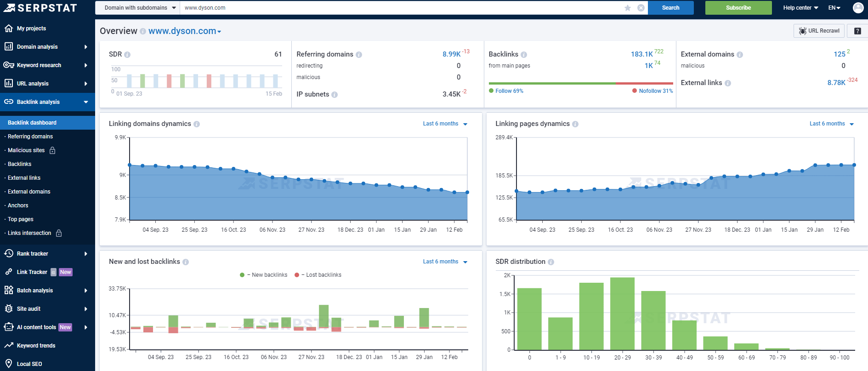The height and width of the screenshot is (371, 868).
Task: Open Referring domains in the sidebar
Action: [30, 137]
